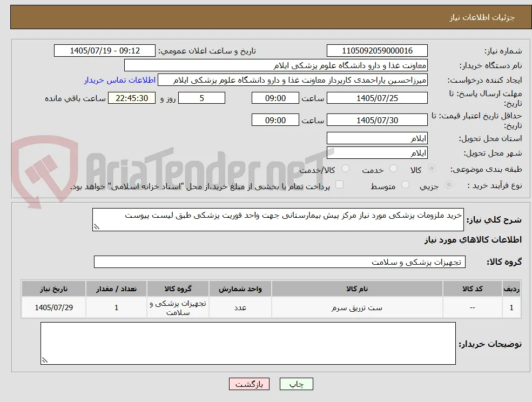Click the delivery city field ایلام
Screen dimensions: 532x402
click(377, 153)
